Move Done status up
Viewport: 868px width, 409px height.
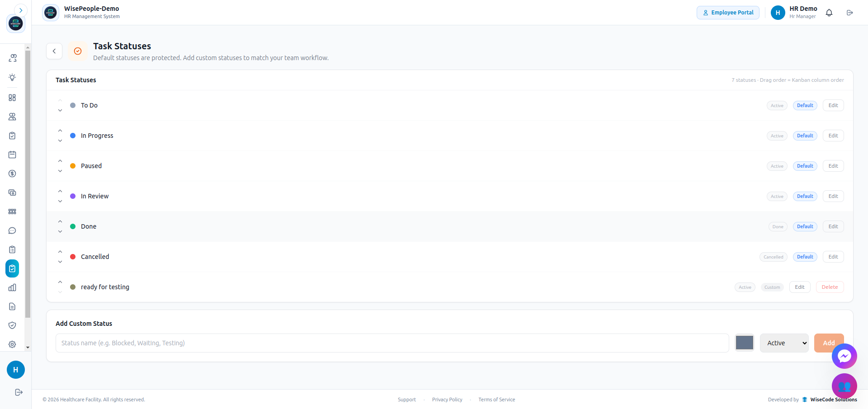60,221
